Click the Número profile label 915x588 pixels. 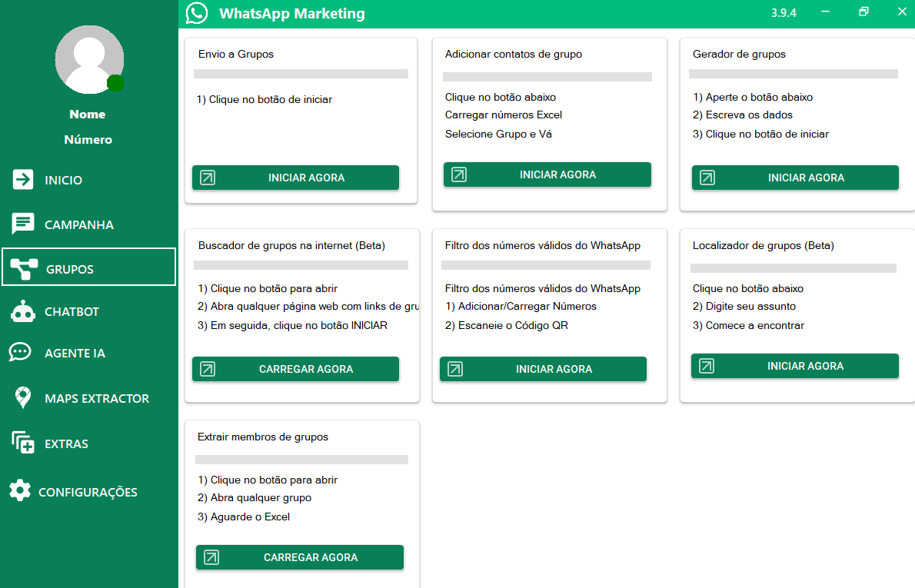click(88, 139)
